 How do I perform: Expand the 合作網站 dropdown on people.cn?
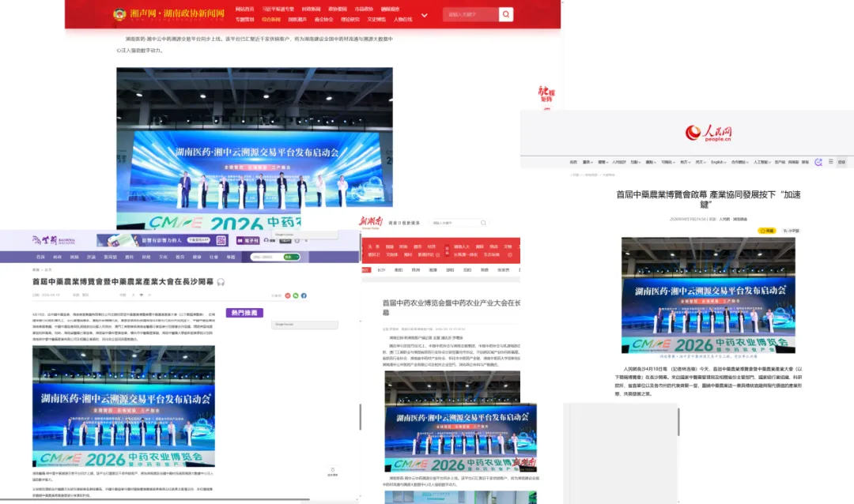click(739, 162)
